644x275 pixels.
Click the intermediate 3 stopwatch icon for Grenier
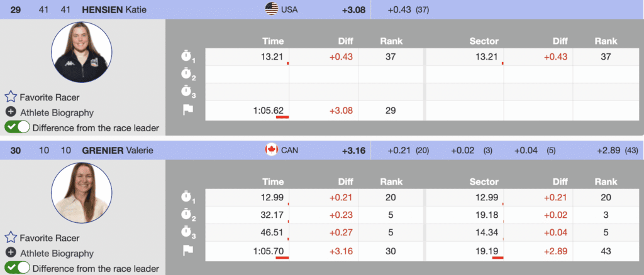click(188, 232)
